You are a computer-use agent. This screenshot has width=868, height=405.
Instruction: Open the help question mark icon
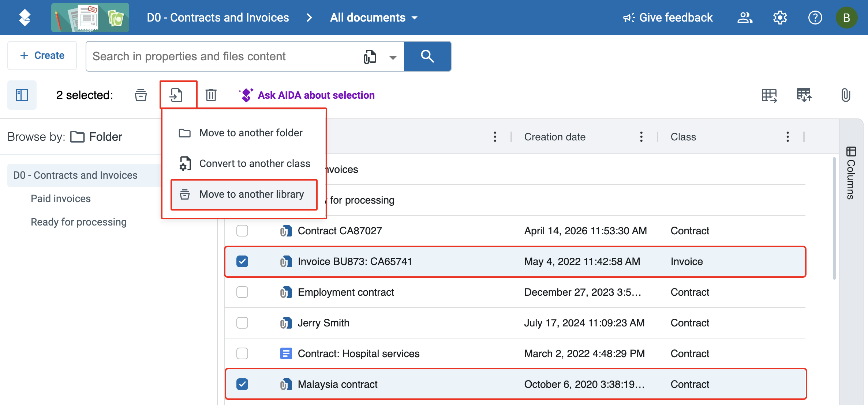click(815, 18)
